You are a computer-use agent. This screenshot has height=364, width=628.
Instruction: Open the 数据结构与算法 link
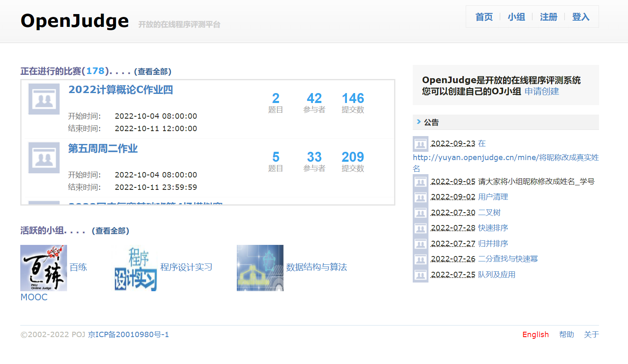pos(316,267)
